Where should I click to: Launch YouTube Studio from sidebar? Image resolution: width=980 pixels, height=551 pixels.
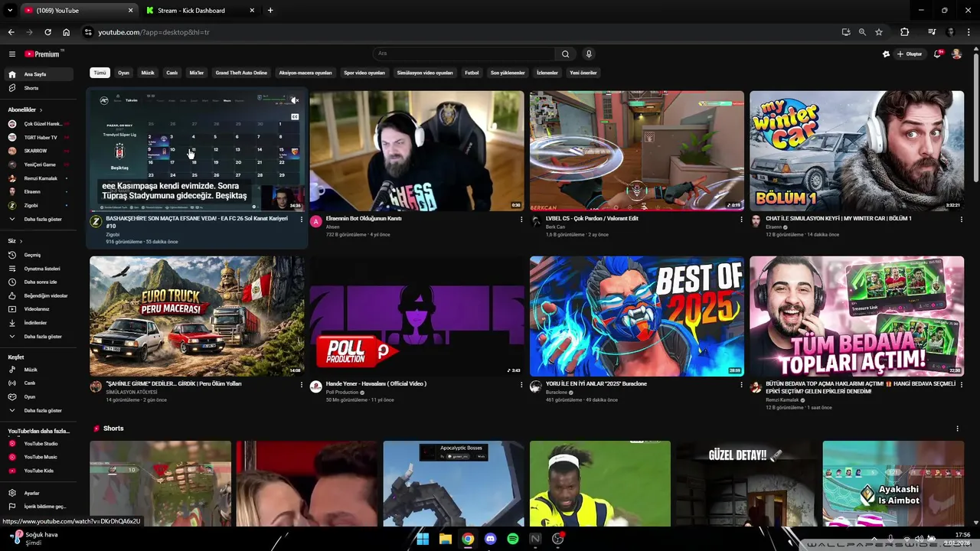click(x=38, y=443)
